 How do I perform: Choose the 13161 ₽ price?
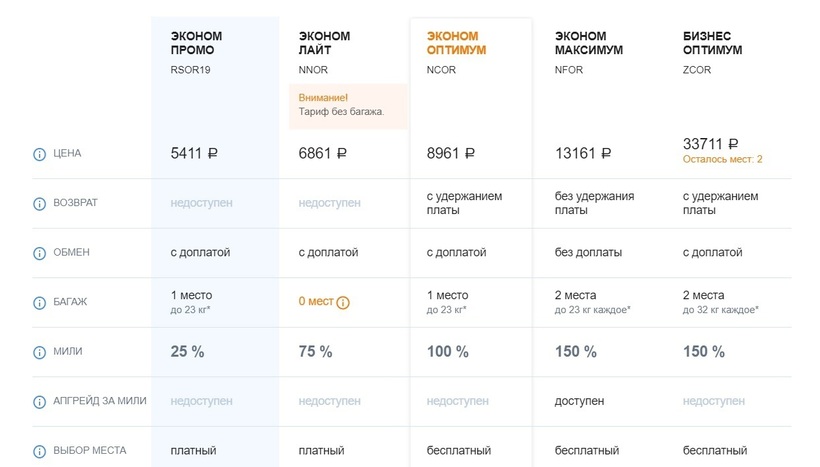click(583, 154)
